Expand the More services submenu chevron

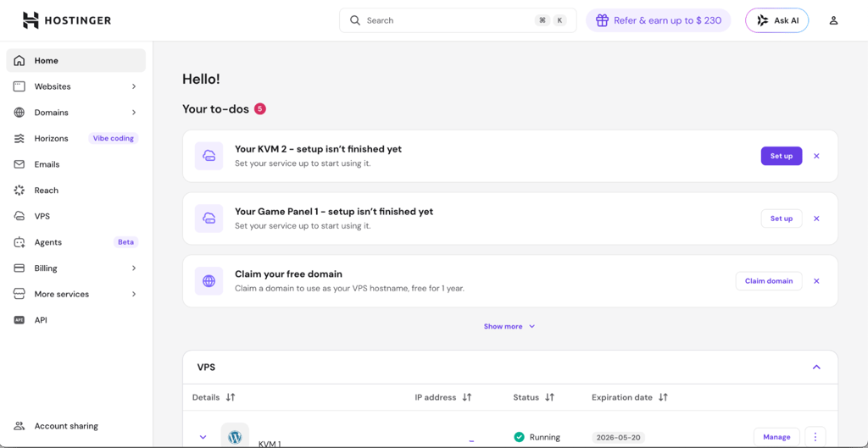[134, 294]
